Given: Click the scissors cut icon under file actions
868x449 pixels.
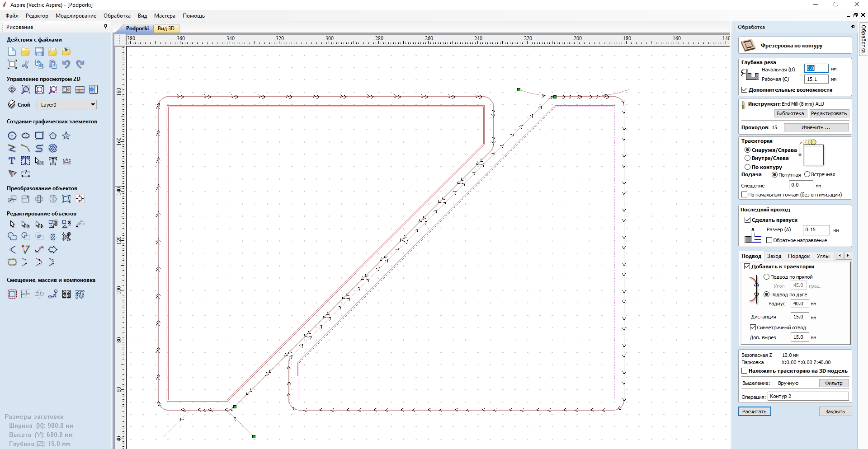Looking at the screenshot, I should click(26, 64).
